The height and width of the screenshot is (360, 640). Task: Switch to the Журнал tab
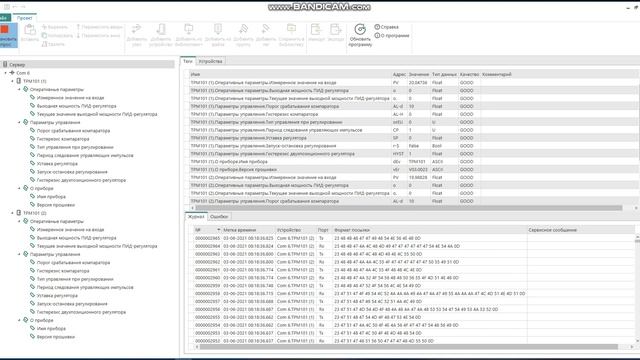pyautogui.click(x=196, y=217)
